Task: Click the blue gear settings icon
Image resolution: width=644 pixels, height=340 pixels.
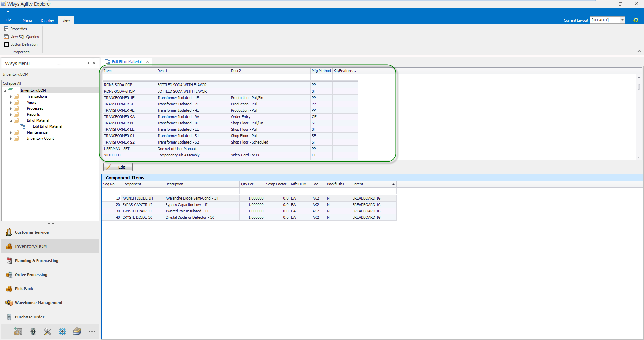Action: (62, 331)
